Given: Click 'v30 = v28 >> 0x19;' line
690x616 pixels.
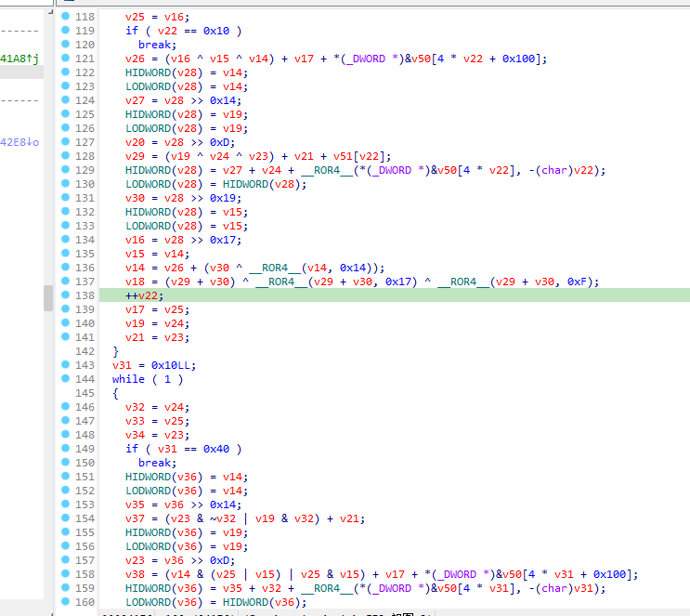Looking at the screenshot, I should [x=184, y=198].
